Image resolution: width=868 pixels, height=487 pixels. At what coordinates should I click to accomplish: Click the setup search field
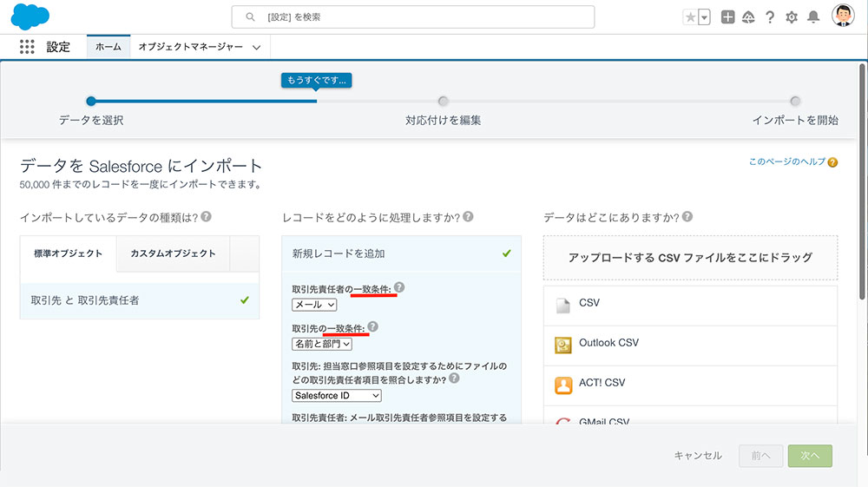[x=413, y=17]
